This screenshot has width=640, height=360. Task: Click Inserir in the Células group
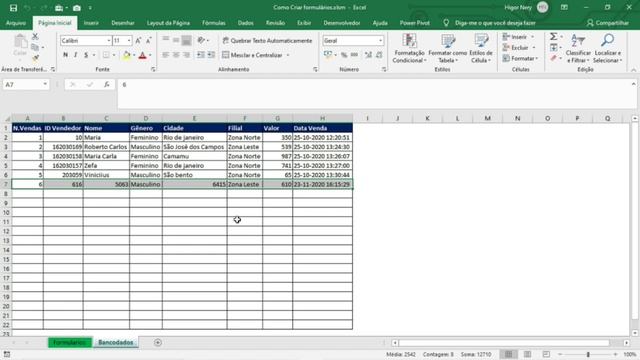518,37
